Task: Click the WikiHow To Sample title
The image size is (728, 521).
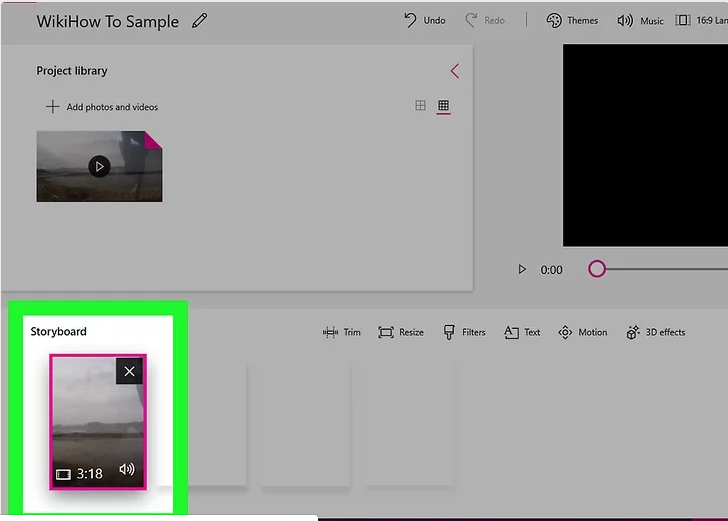Action: pos(108,21)
